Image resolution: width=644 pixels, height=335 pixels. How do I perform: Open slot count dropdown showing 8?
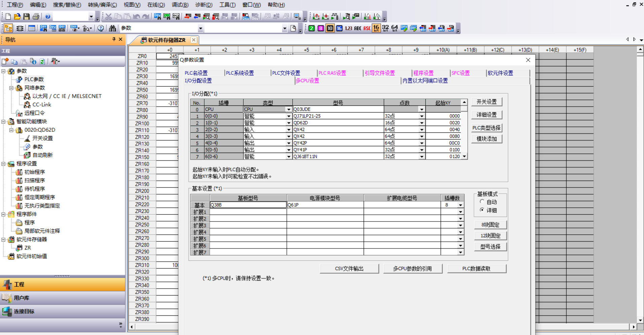pos(460,205)
